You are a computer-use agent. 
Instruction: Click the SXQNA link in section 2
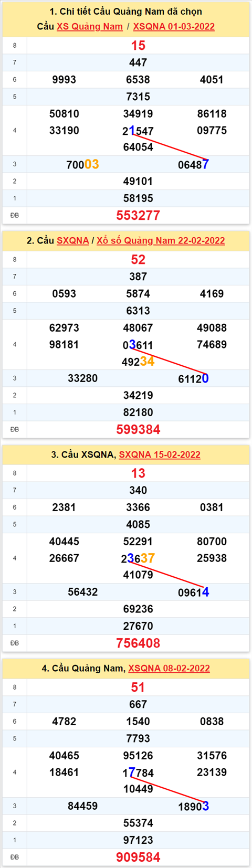[x=72, y=241]
